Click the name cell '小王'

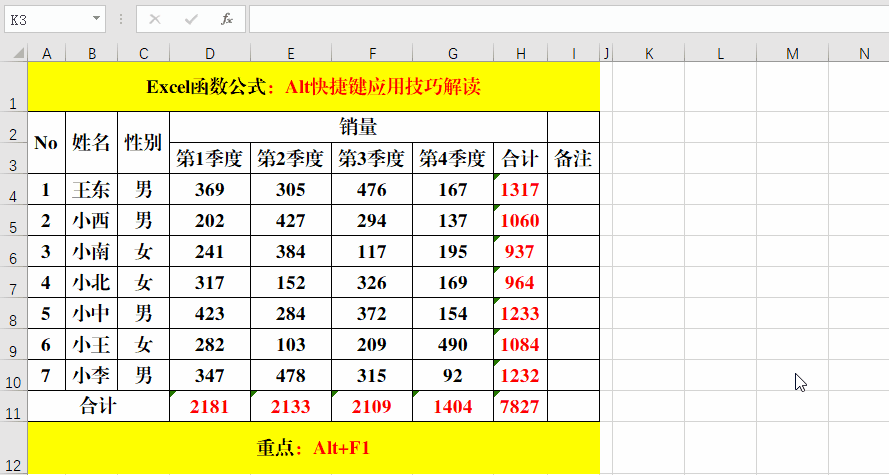coord(92,344)
